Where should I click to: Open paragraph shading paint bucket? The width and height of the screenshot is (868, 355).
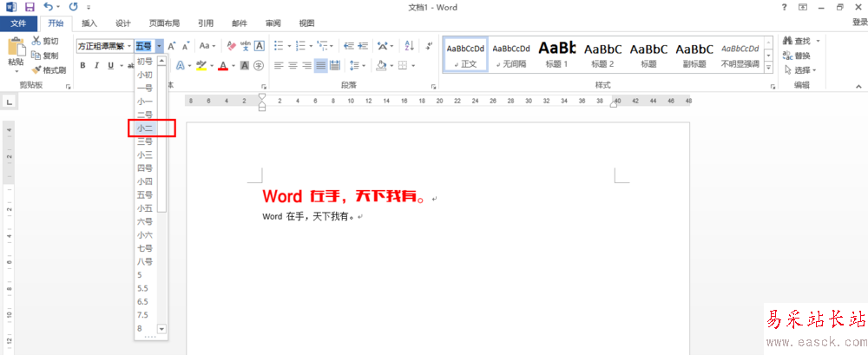[381, 65]
